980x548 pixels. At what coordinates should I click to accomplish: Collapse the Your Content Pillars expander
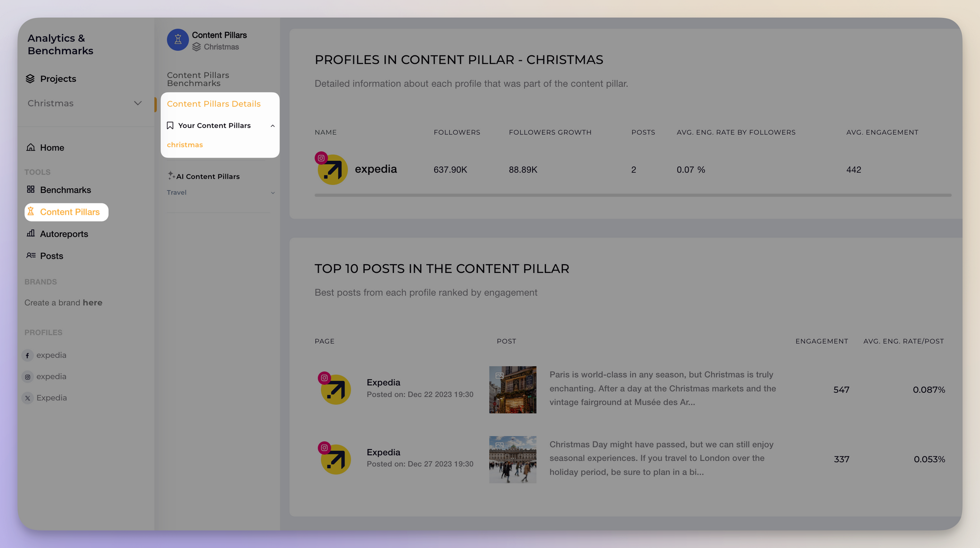click(x=272, y=125)
